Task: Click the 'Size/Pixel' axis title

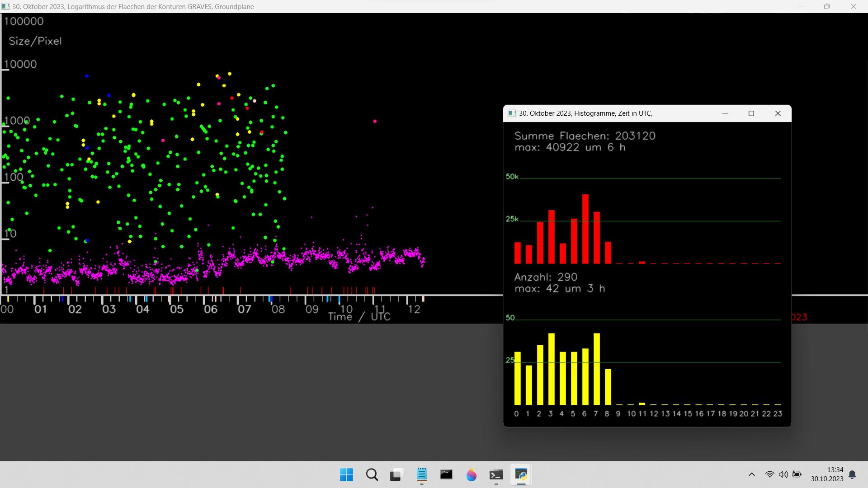Action: coord(35,41)
